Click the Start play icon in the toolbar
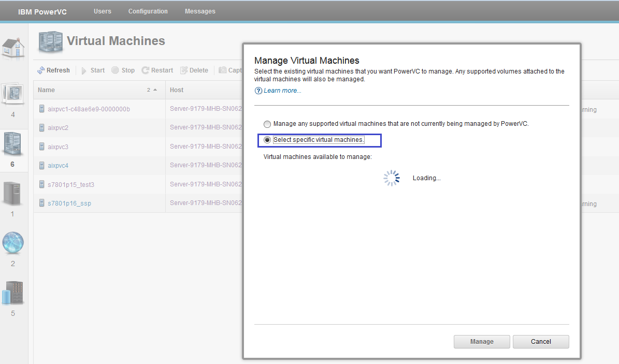Viewport: 619px width, 364px height. click(x=84, y=70)
